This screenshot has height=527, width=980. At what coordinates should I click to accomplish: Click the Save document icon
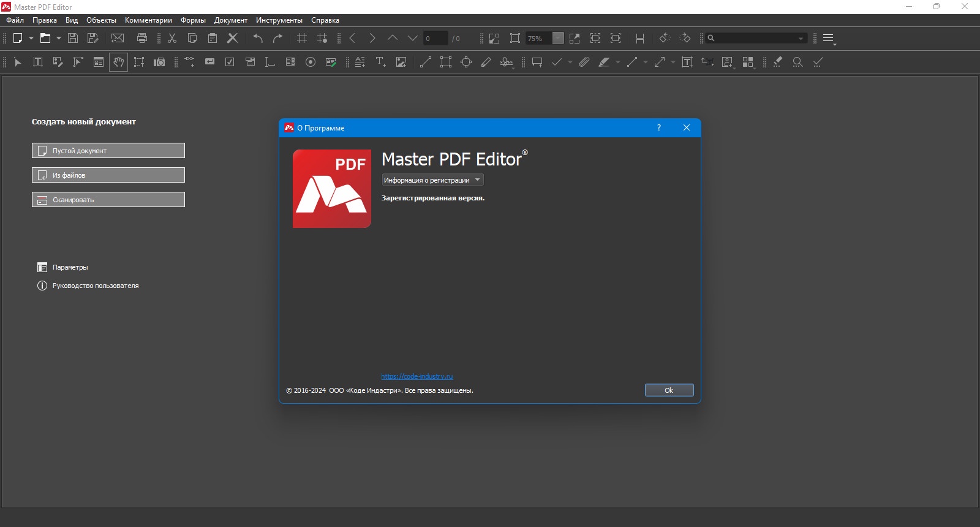tap(73, 38)
